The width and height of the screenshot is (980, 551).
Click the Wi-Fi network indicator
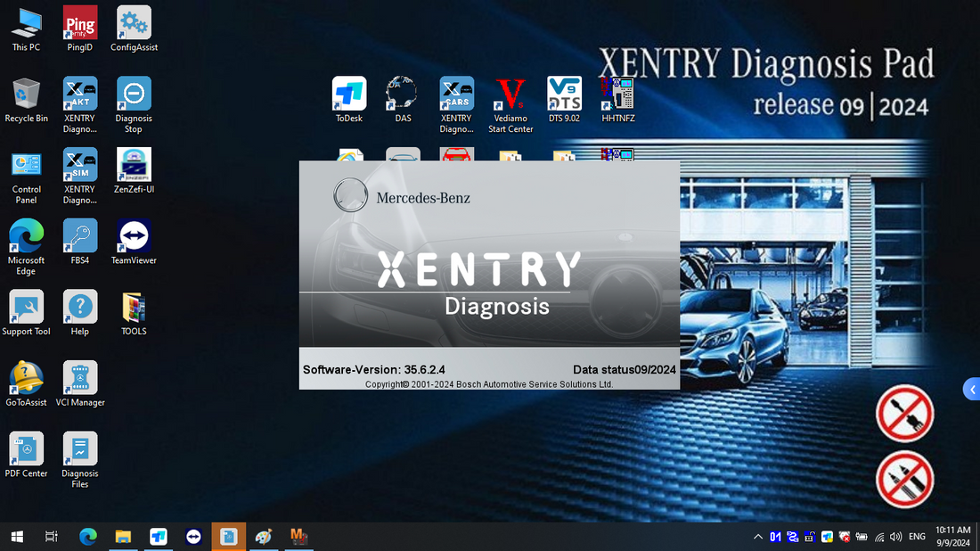878,537
